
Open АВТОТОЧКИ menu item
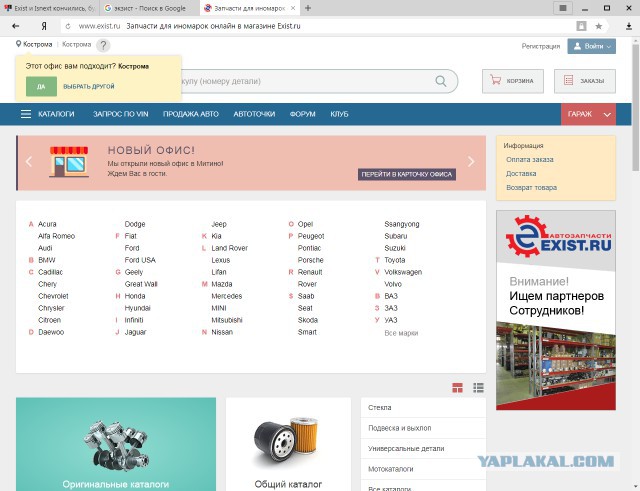pyautogui.click(x=254, y=114)
